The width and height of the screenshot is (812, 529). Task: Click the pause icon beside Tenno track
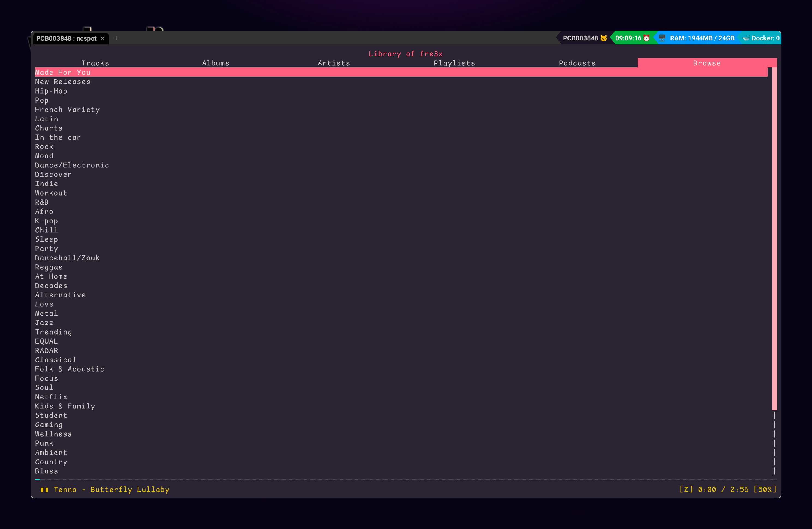pos(44,490)
